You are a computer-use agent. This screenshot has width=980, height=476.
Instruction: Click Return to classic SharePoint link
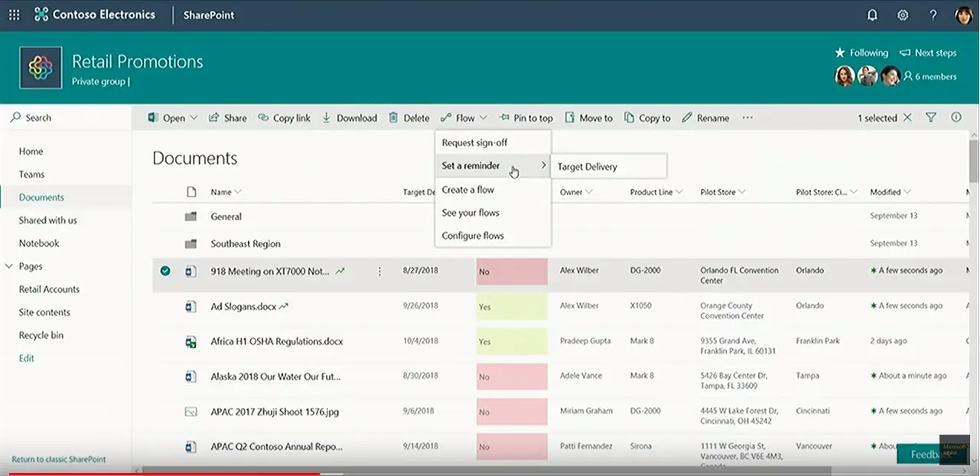(59, 459)
